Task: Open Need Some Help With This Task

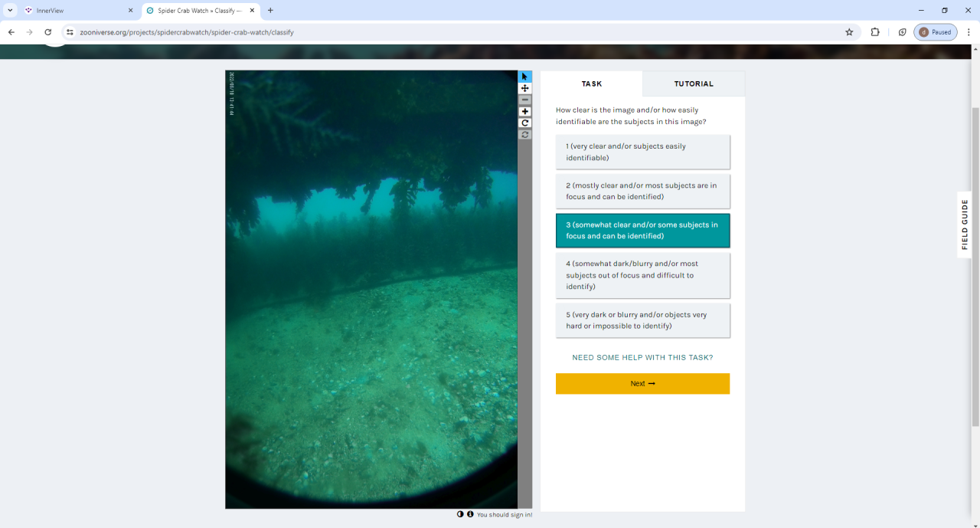Action: tap(642, 358)
